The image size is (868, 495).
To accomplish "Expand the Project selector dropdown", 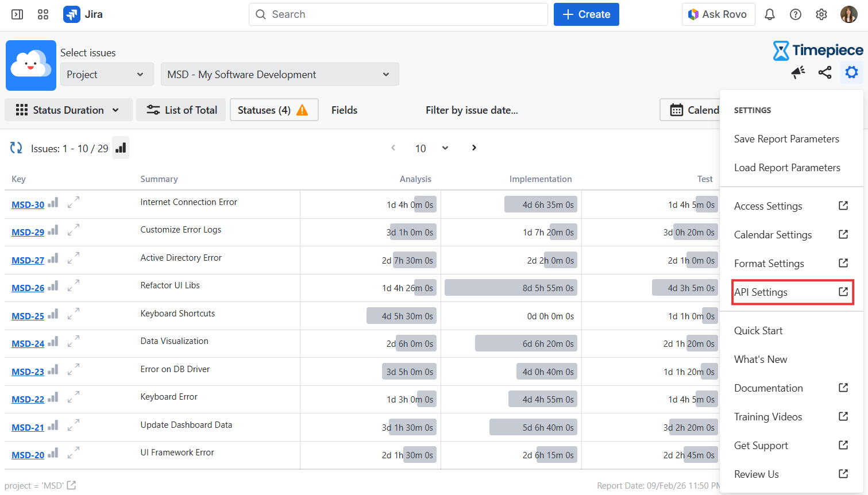I will 107,75.
